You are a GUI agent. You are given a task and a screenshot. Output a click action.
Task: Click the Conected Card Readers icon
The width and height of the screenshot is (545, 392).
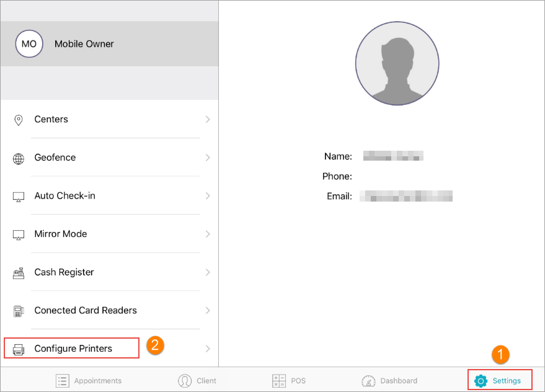[x=19, y=311]
